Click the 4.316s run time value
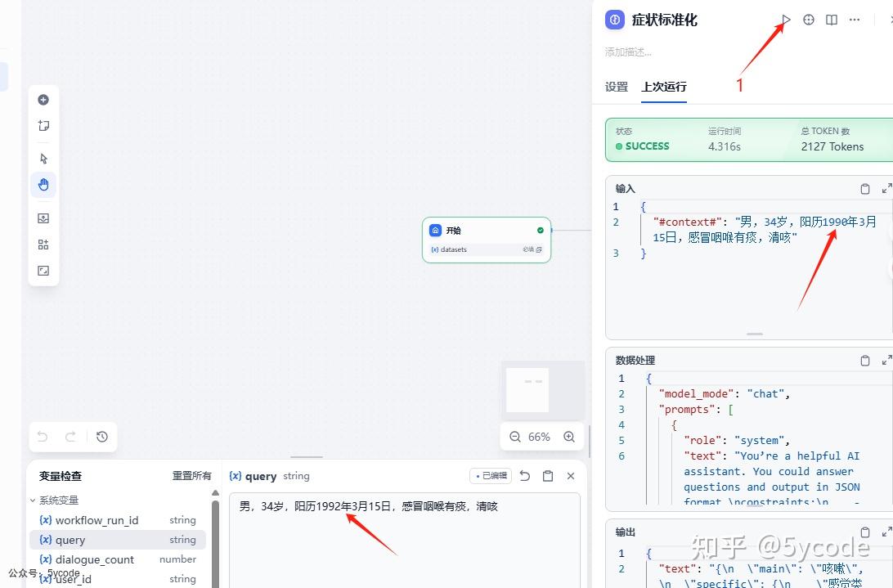Screen dimensions: 893x588 (x=725, y=146)
